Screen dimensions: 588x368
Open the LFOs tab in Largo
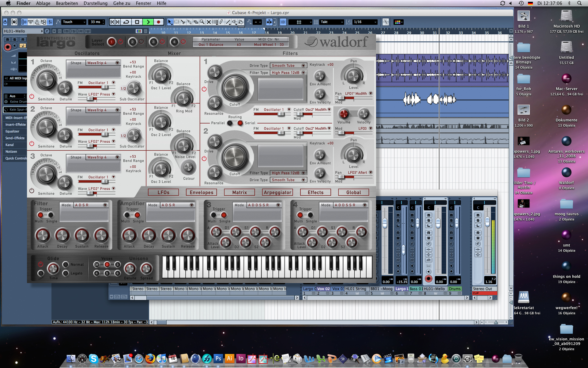click(163, 193)
